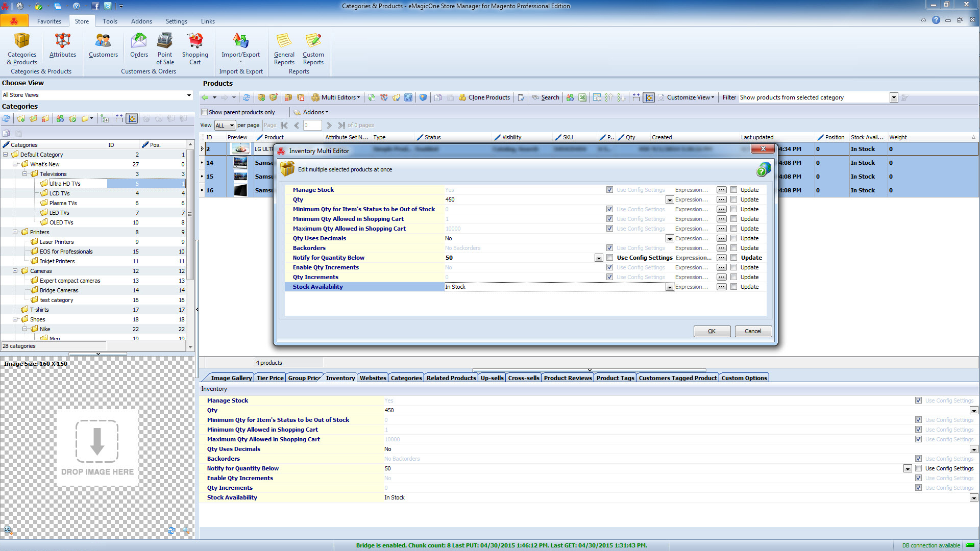
Task: Click OK in Inventory Multi Editor
Action: (712, 331)
